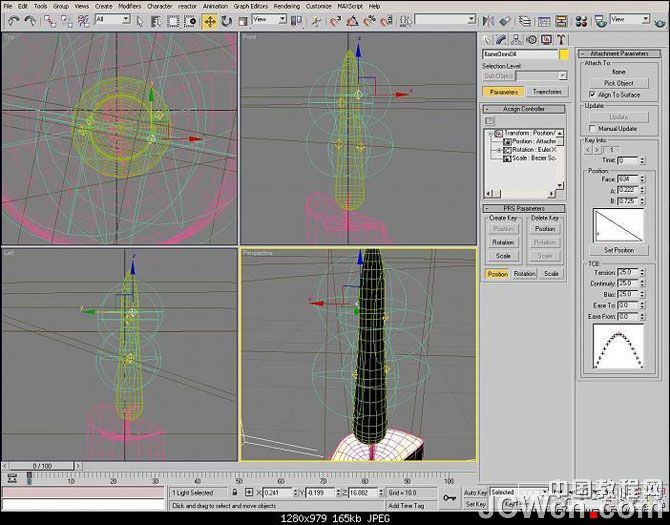Toggle the Set Key mode button
The width and height of the screenshot is (670, 525).
[x=475, y=504]
